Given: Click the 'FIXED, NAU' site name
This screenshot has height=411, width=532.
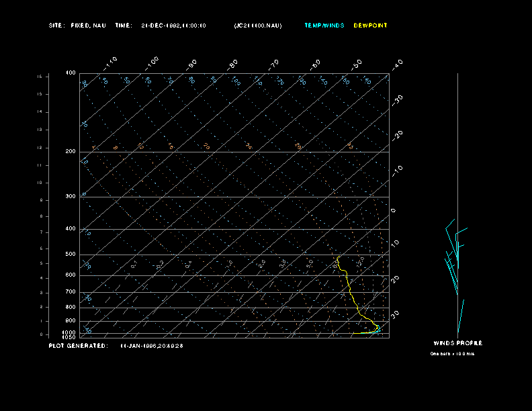Looking at the screenshot, I should click(x=89, y=26).
